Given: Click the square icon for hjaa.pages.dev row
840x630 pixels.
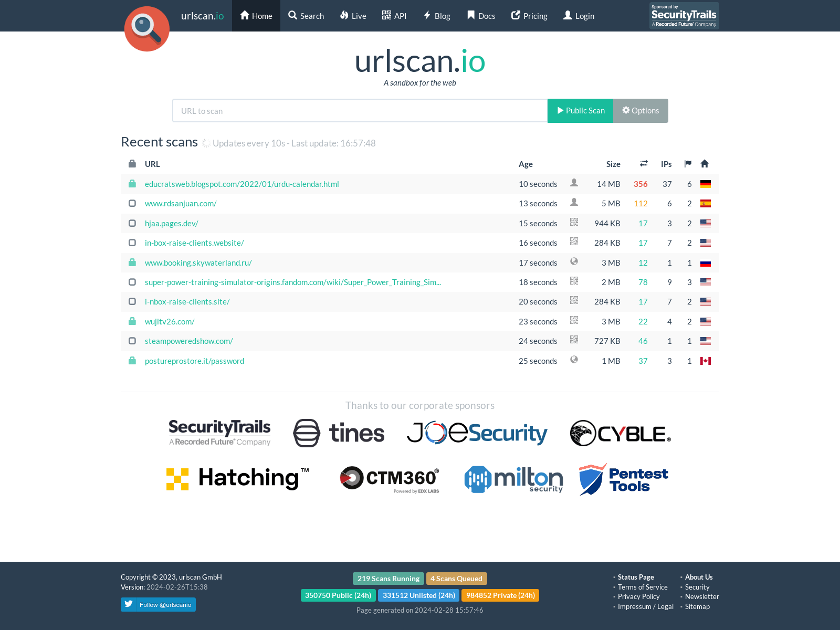Looking at the screenshot, I should tap(132, 223).
